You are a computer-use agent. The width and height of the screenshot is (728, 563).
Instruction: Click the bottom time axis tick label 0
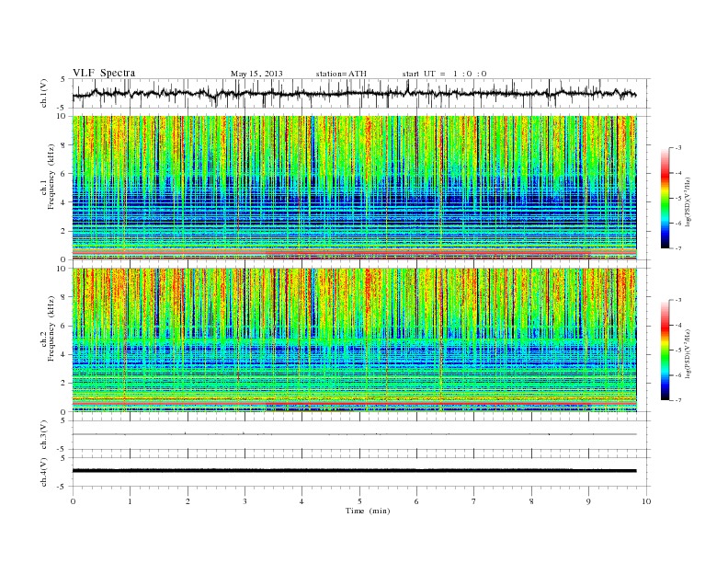(x=73, y=501)
